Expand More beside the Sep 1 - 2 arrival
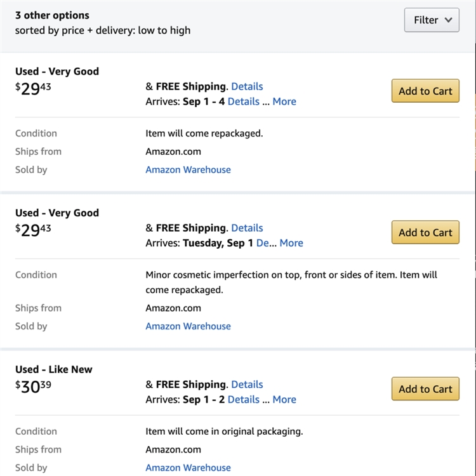This screenshot has height=476, width=476. (284, 400)
